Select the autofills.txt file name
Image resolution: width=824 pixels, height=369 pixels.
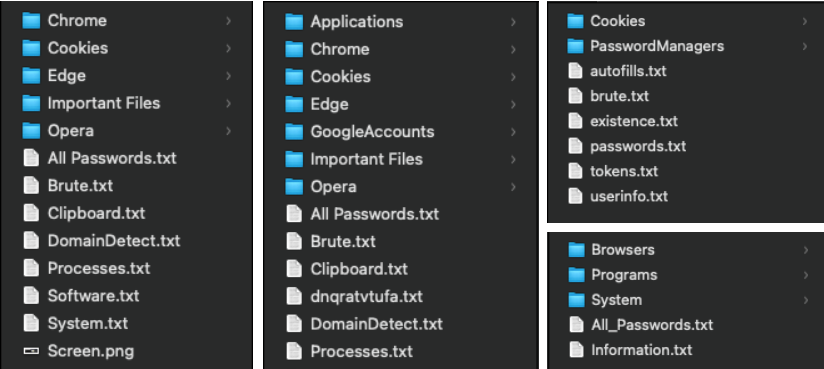pos(628,71)
